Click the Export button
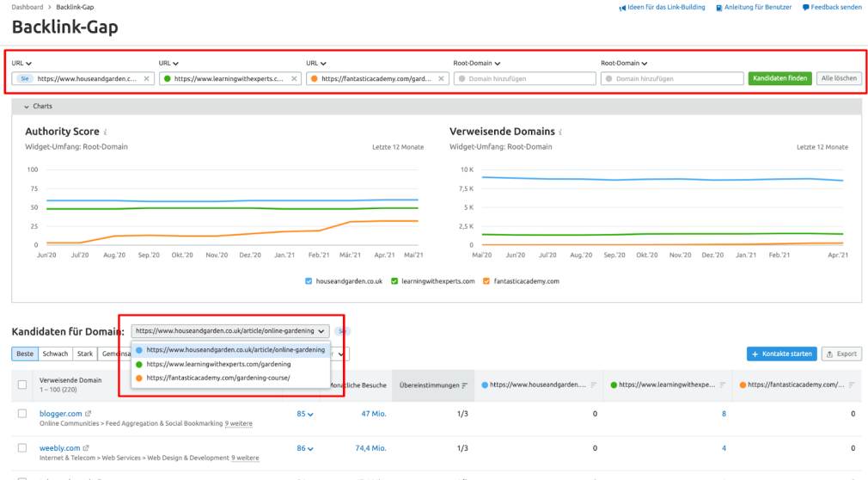Screen dimensions: 868x480 pos(841,354)
